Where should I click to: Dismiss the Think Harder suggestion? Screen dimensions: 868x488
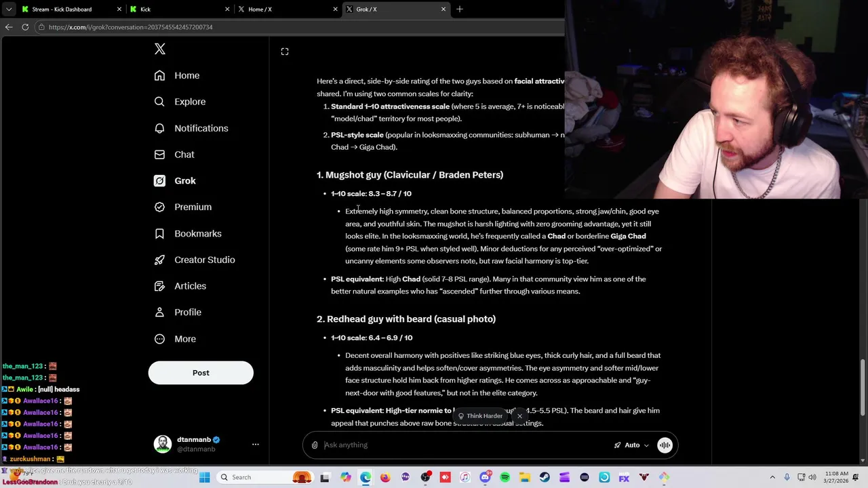pyautogui.click(x=519, y=416)
